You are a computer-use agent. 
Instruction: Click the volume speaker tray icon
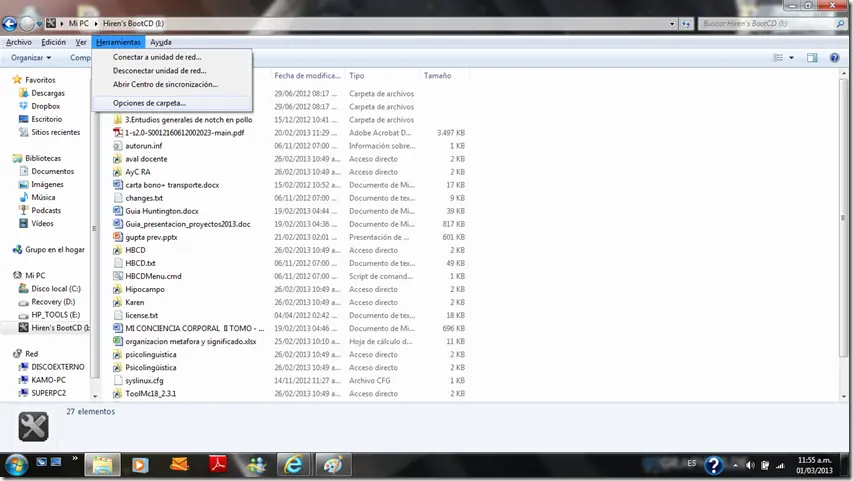[750, 465]
